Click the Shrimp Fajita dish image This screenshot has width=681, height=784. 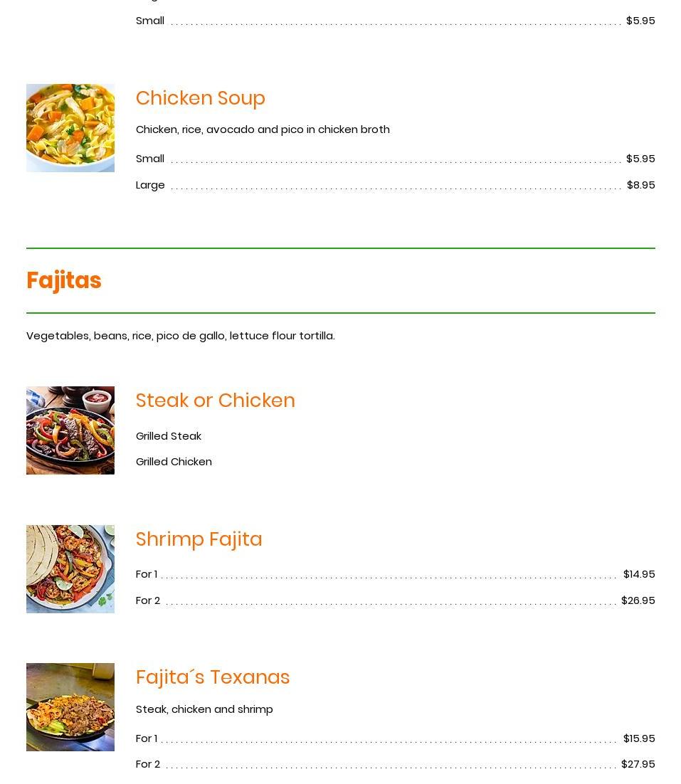coord(70,569)
